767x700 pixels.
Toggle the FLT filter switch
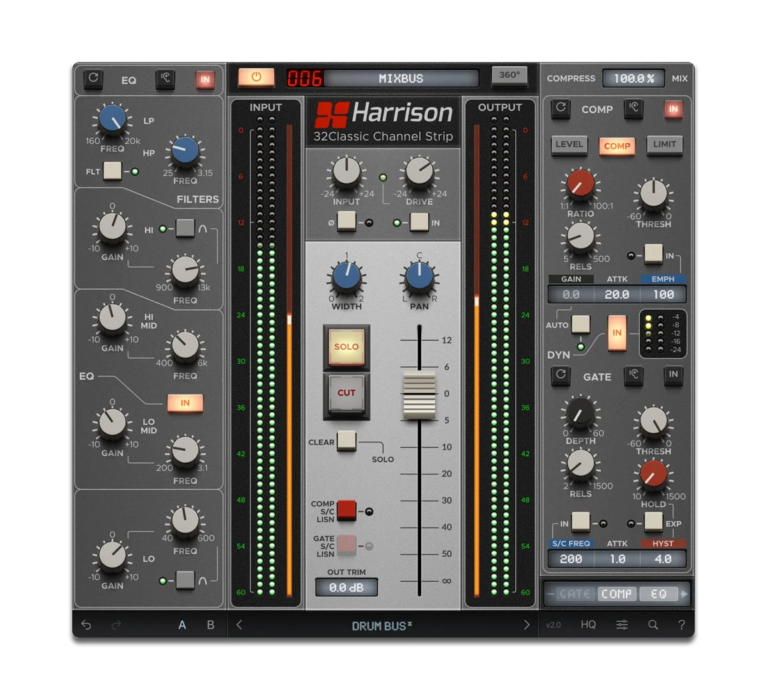[112, 171]
